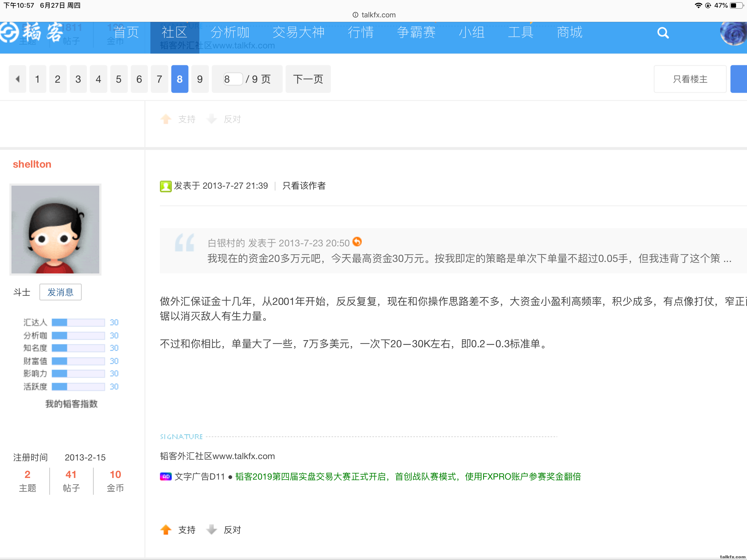
Task: Open the user avatar in the header
Action: click(734, 33)
